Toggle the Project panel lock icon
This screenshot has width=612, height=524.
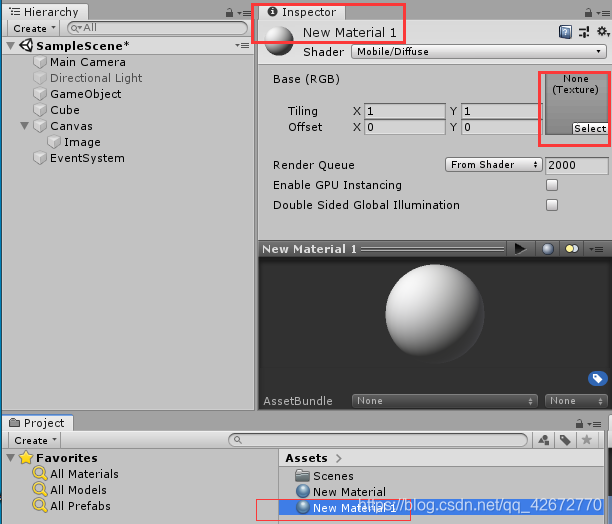click(580, 423)
